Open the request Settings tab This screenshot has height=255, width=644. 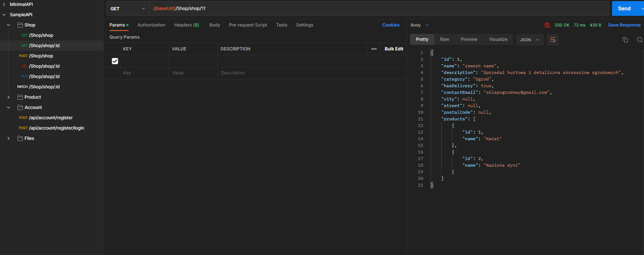tap(305, 25)
